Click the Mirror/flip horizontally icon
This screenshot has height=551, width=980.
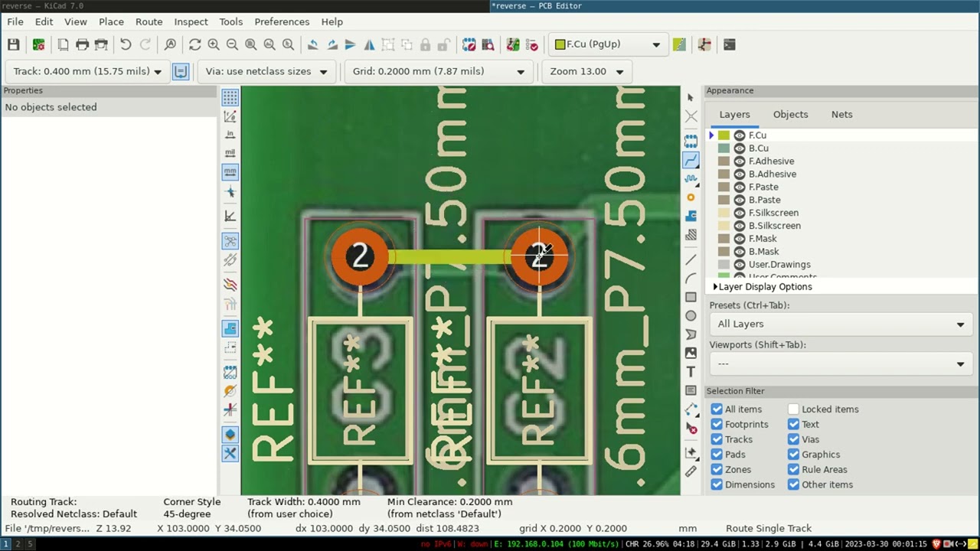(369, 44)
